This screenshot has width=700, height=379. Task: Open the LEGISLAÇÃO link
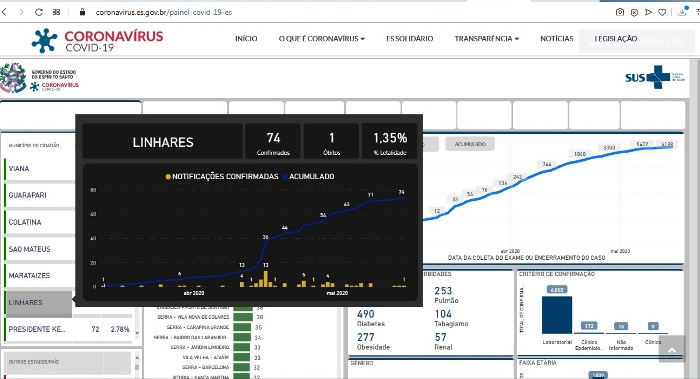(616, 39)
